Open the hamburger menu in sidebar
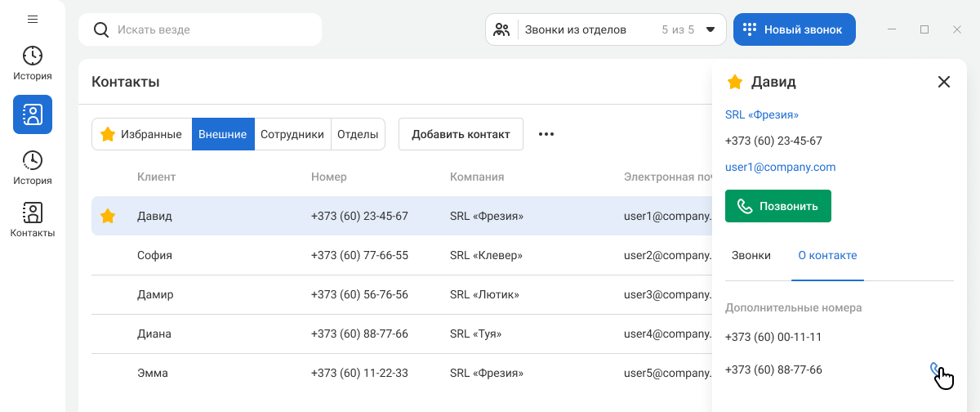980x412 pixels. click(33, 19)
